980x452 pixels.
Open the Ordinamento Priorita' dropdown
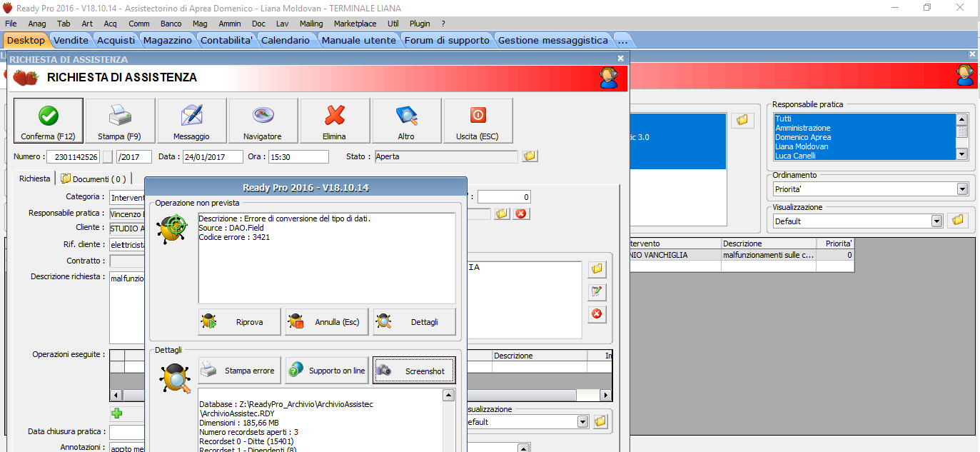(962, 189)
